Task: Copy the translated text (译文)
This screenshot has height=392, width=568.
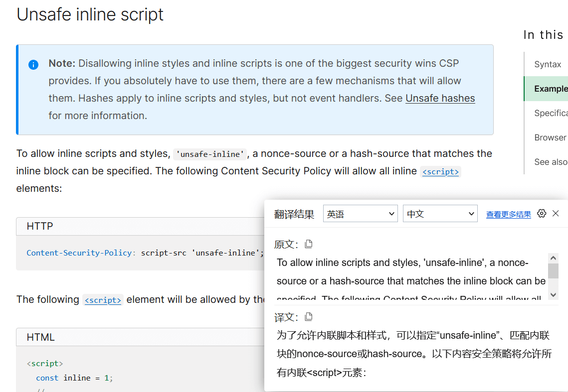Action: point(308,317)
